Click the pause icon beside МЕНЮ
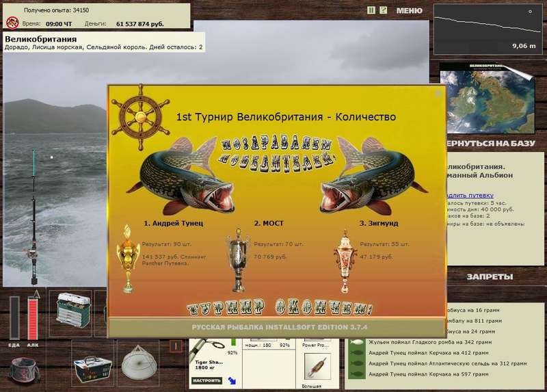The height and width of the screenshot is (392, 547). 371,10
